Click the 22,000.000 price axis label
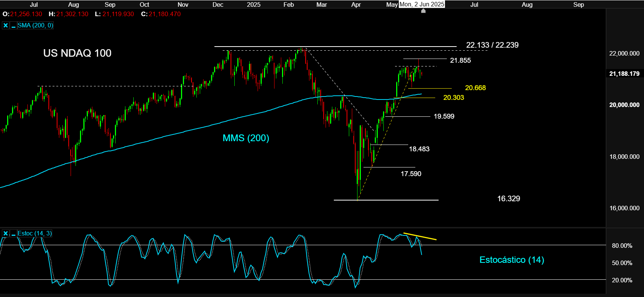The width and height of the screenshot is (644, 297). (x=624, y=53)
